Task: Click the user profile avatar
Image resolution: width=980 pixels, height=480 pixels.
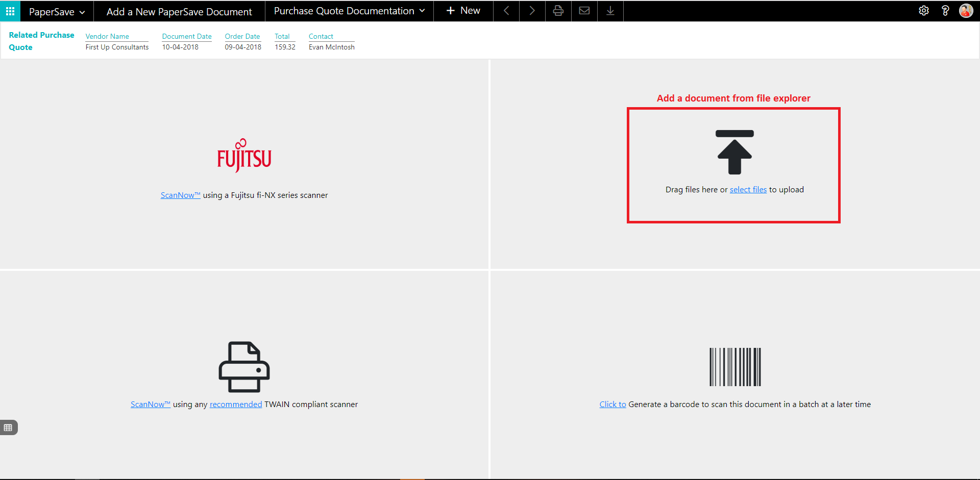Action: [966, 11]
